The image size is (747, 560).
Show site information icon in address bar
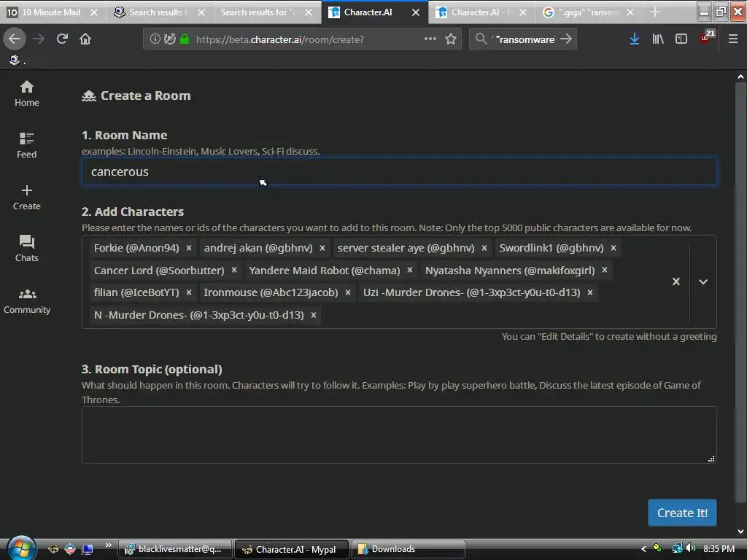pyautogui.click(x=155, y=39)
